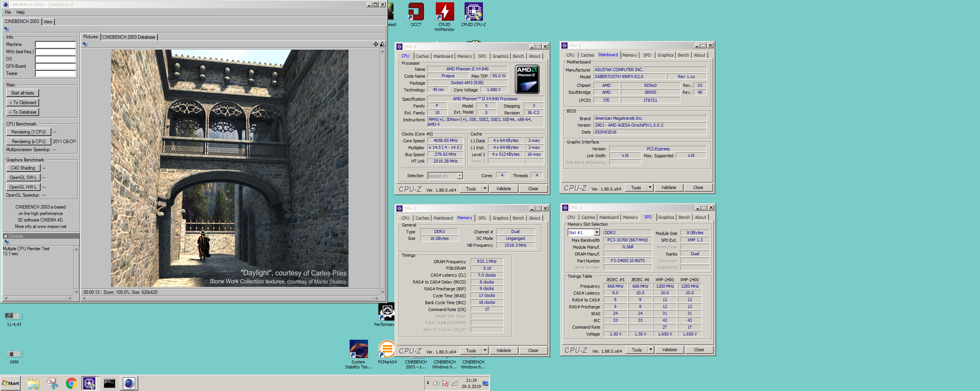This screenshot has height=391, width=980.
Task: Open the Tools dropdown arrow in the CPU-Z Mainboard window
Action: click(650, 187)
